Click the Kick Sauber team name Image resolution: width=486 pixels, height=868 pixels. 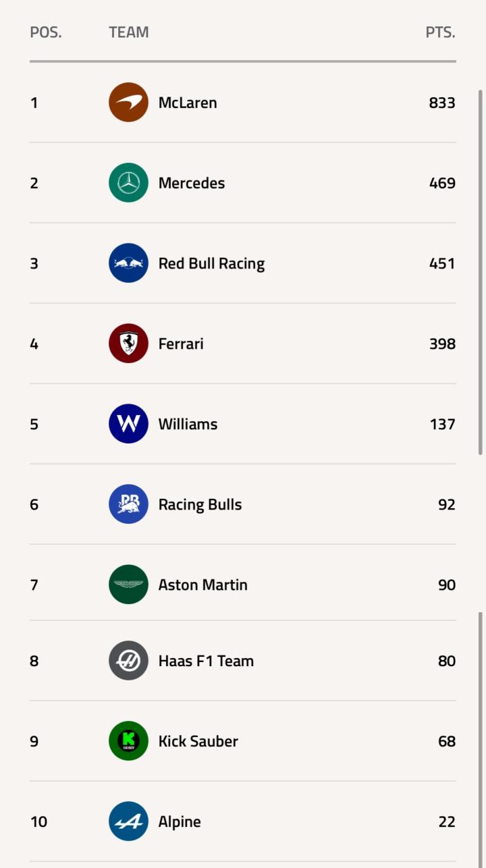(x=198, y=741)
